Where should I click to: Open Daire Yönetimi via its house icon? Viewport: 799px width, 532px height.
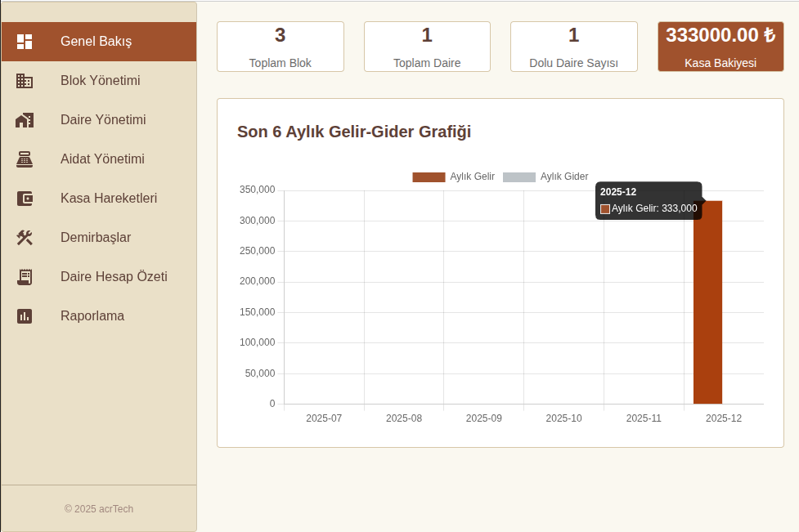[25, 119]
